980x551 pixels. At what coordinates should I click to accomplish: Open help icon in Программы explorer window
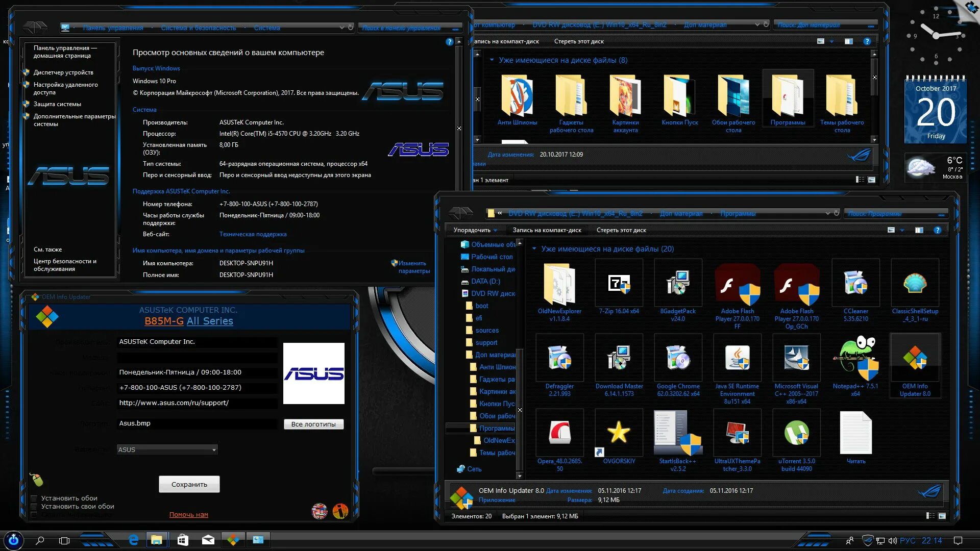tap(937, 230)
